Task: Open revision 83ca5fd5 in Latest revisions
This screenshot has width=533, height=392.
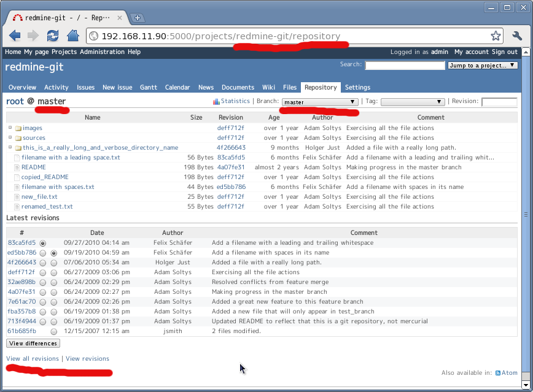Action: tap(21, 242)
